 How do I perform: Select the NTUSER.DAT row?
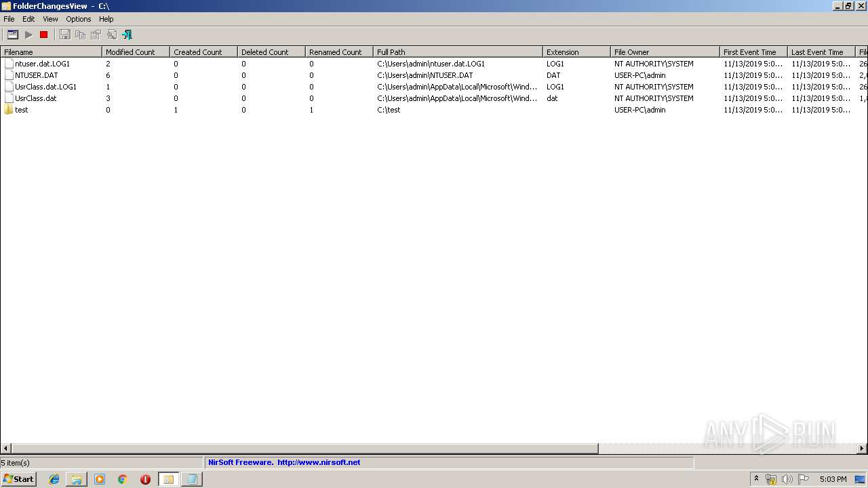pyautogui.click(x=434, y=75)
